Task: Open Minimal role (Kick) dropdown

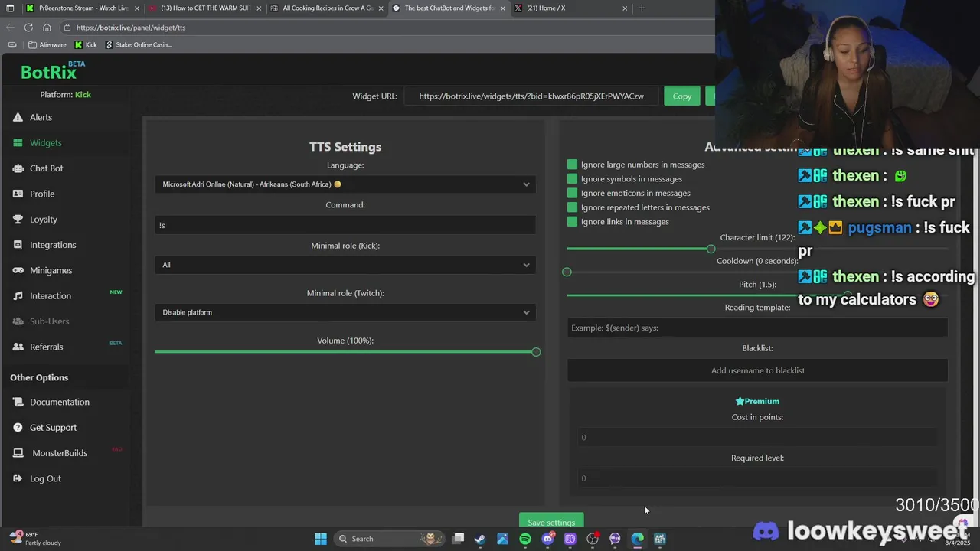Action: point(345,265)
